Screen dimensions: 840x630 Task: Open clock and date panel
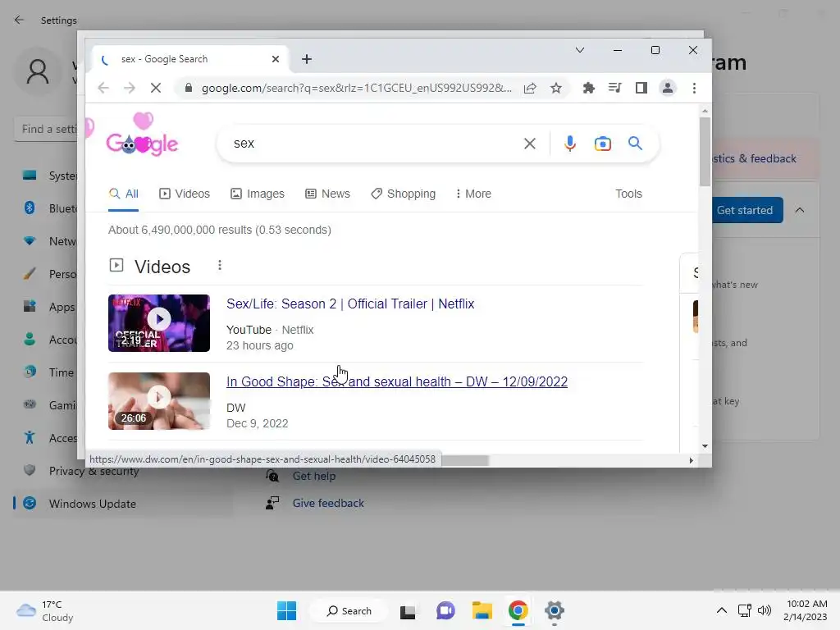click(806, 610)
